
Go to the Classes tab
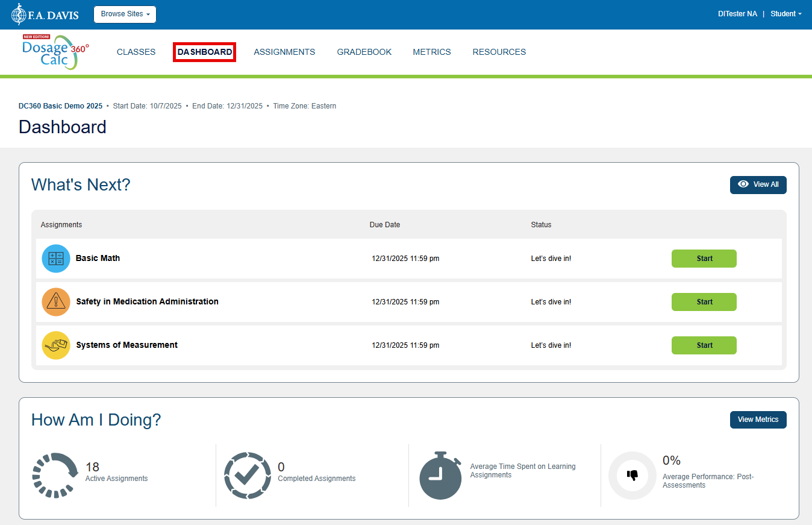(136, 52)
